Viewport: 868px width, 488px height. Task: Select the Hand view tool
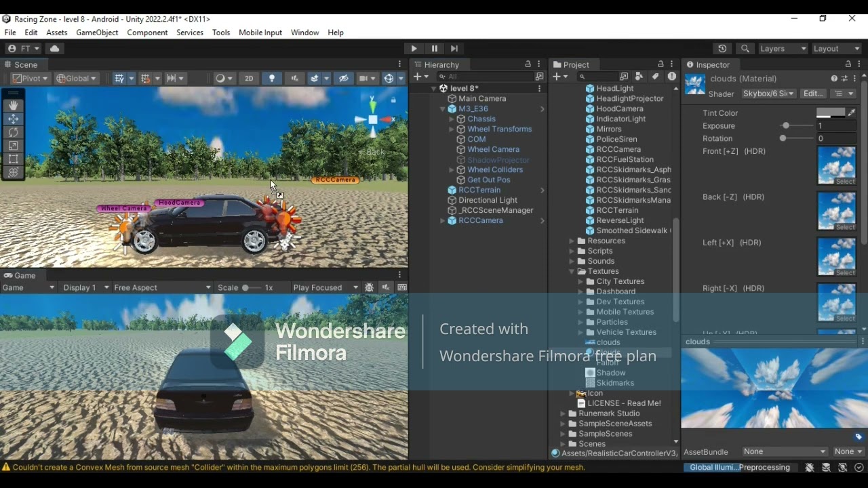(x=14, y=106)
